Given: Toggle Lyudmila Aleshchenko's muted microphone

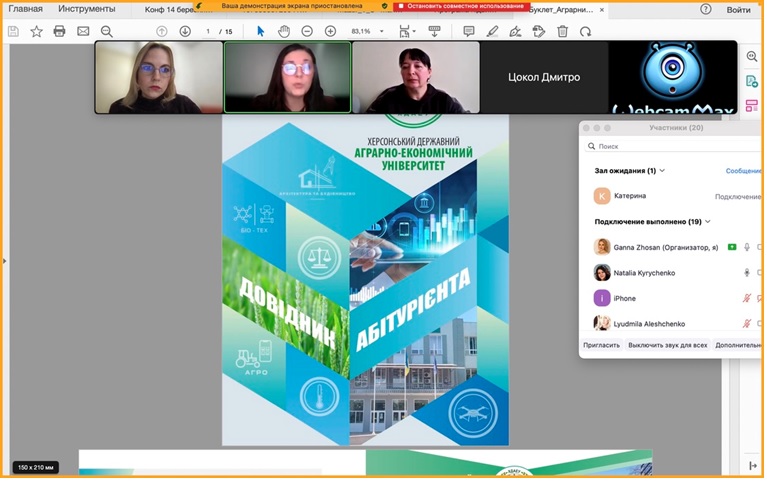Looking at the screenshot, I should (x=746, y=323).
